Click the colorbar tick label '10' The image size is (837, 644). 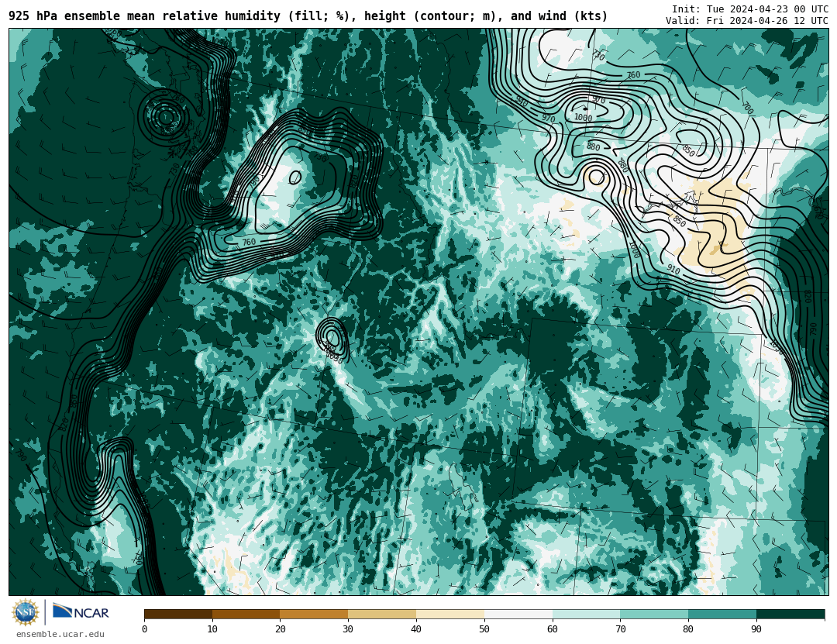(x=212, y=629)
